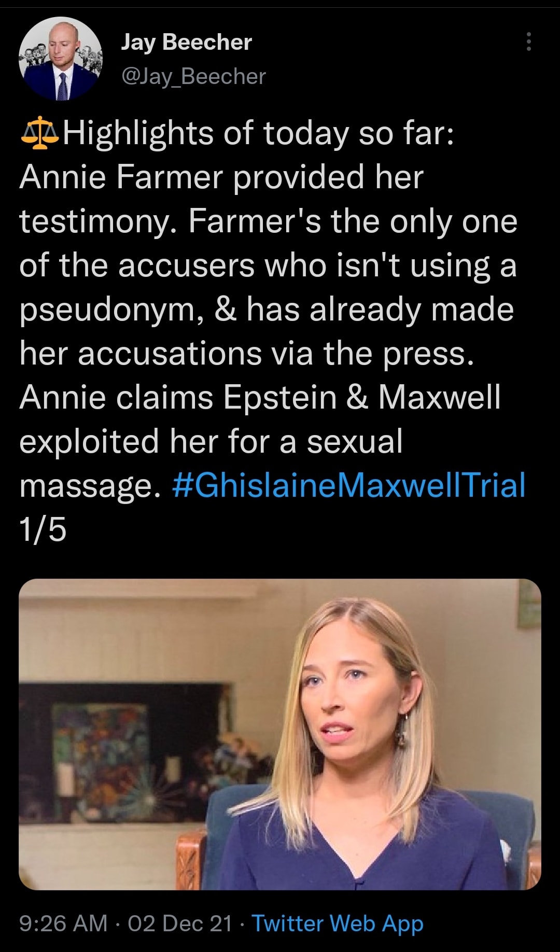The height and width of the screenshot is (952, 560).
Task: Click the words "Annie Farmer provided her"
Action: pos(221,177)
